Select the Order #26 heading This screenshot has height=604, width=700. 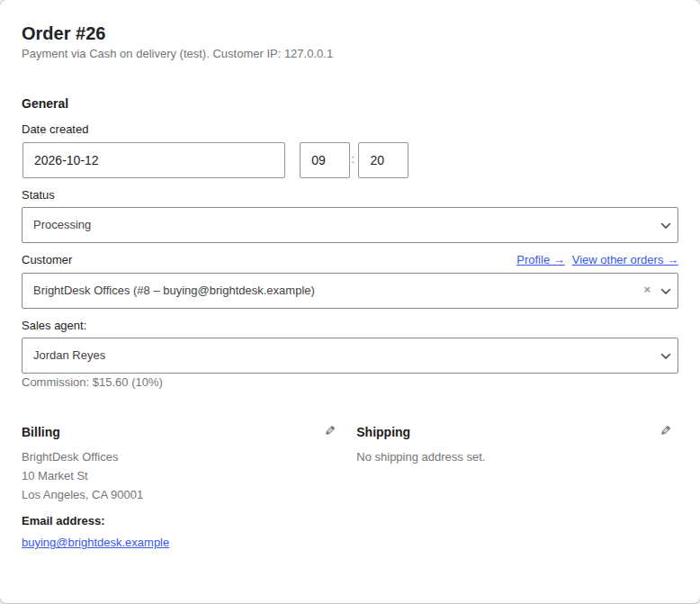pyautogui.click(x=63, y=33)
